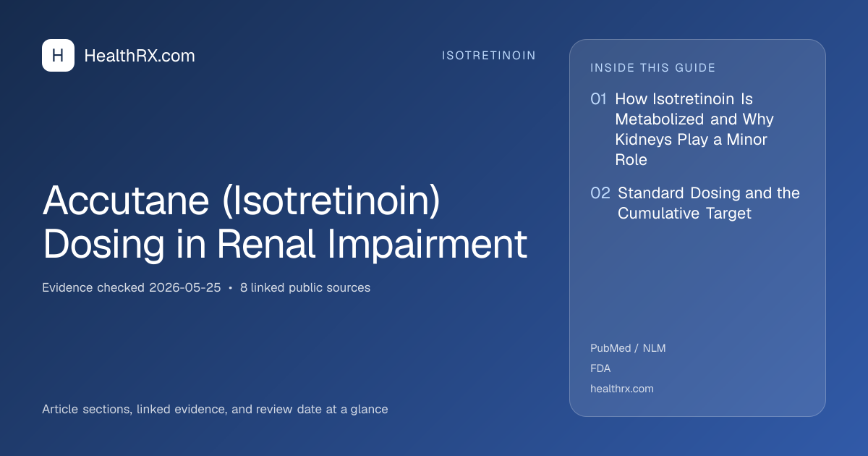This screenshot has height=456, width=868.
Task: Click the 'PubMed / NLM' source
Action: point(628,348)
